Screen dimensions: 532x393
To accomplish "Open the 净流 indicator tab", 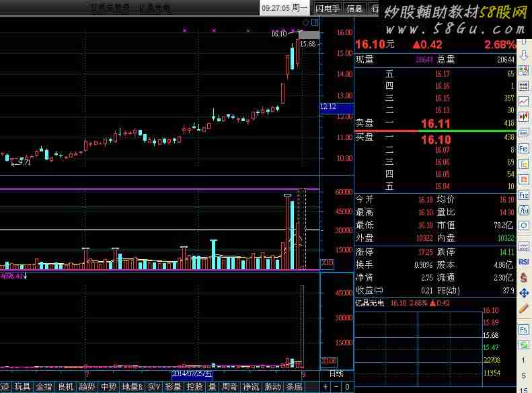I will click(251, 387).
